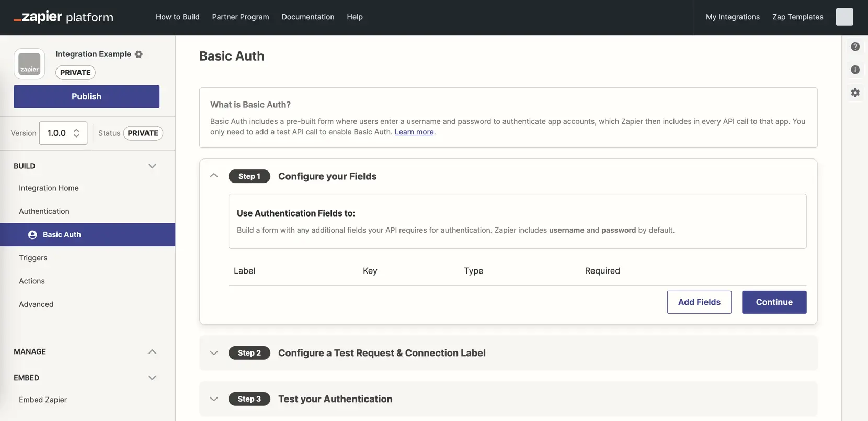Open Partner Program menu
Viewport: 868px width, 421px height.
point(241,17)
